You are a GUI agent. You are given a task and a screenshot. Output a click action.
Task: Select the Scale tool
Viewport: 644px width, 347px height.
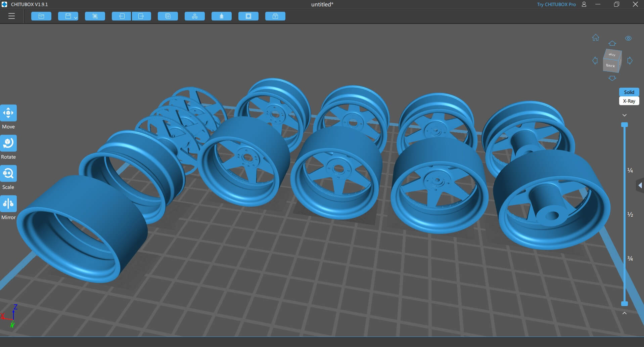[8, 174]
